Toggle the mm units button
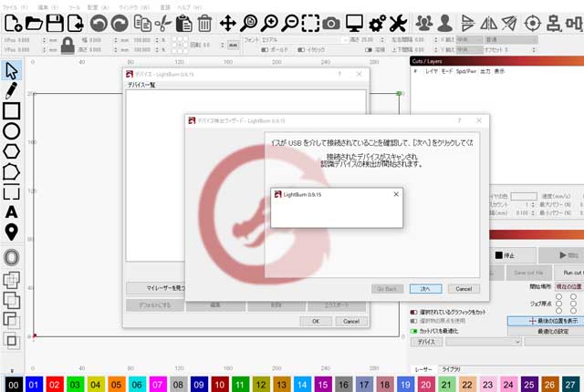The width and height of the screenshot is (584, 392). pyautogui.click(x=234, y=45)
